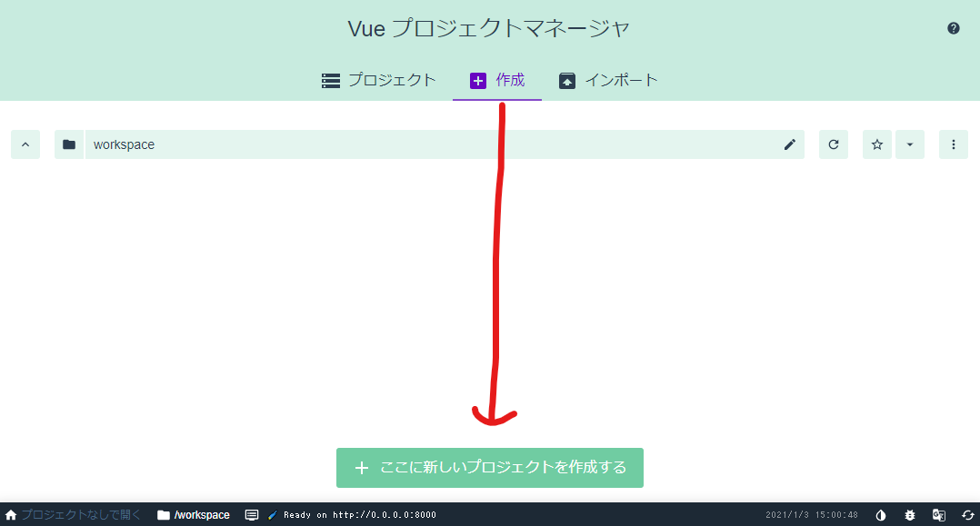Mark the folder as favorite with the star
This screenshot has width=980, height=526.
(877, 144)
